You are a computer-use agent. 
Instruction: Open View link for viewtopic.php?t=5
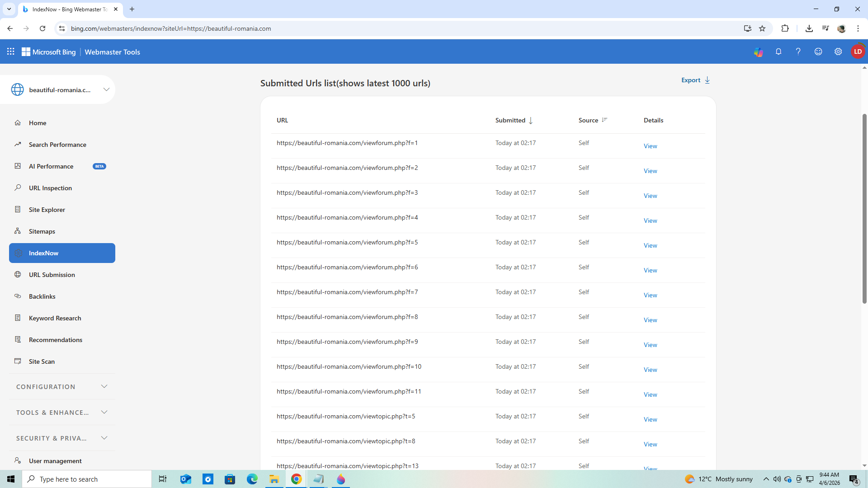pos(650,420)
